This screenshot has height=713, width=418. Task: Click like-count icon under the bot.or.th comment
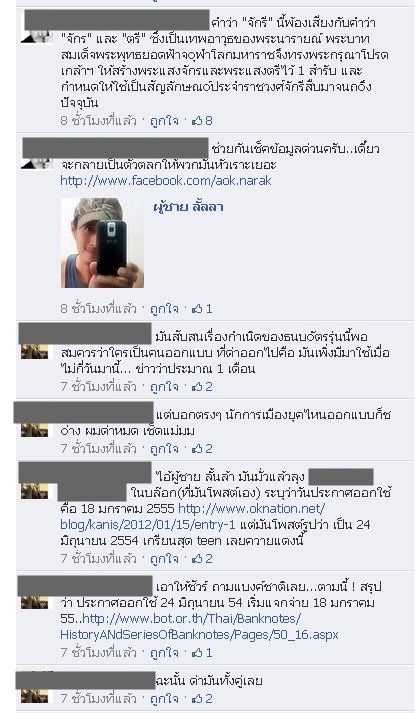197,653
